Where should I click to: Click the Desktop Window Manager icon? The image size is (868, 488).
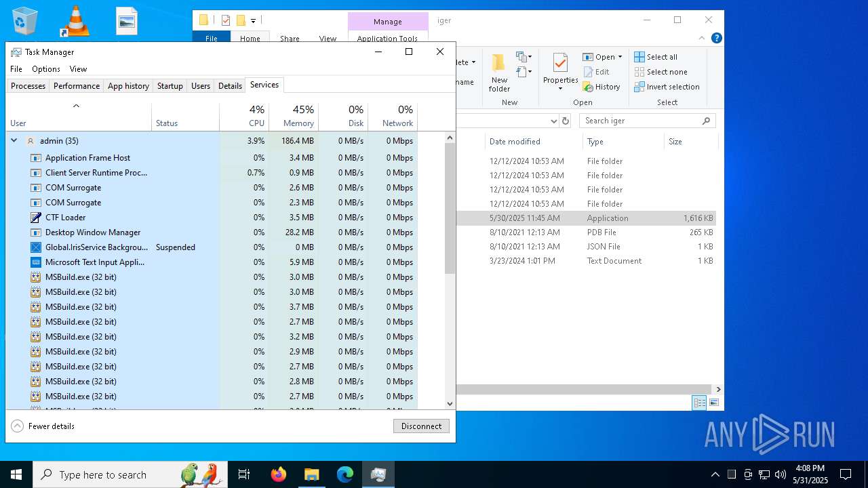coord(36,232)
